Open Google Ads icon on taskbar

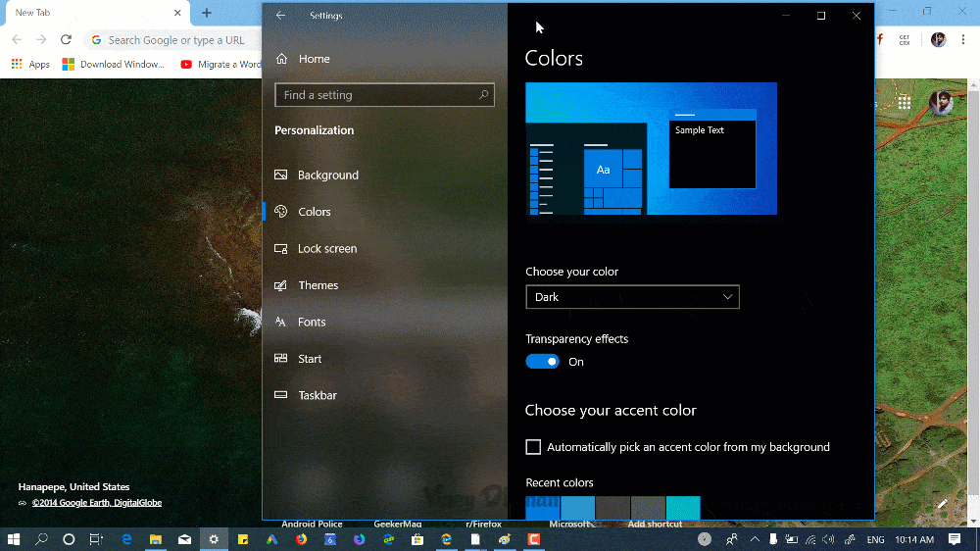click(271, 539)
